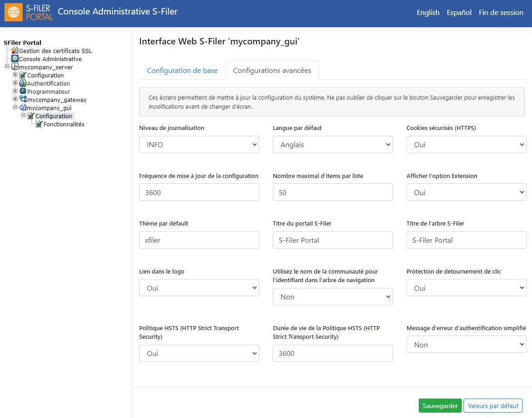Click the SFiler Portal tree root
The height and width of the screenshot is (418, 532).
coord(22,43)
